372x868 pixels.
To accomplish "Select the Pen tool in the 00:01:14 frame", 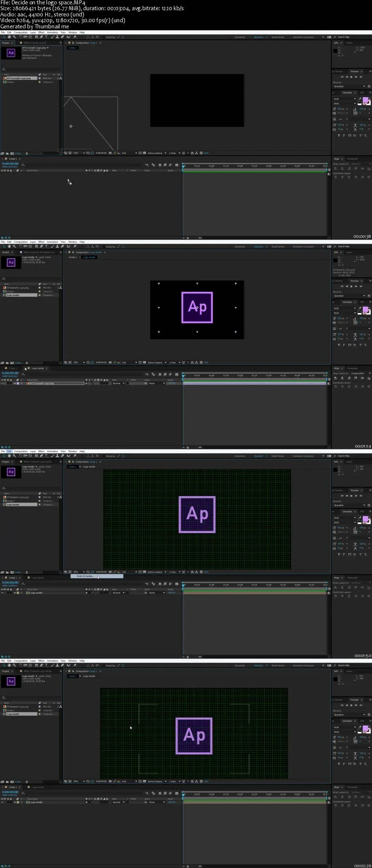I will (x=41, y=246).
